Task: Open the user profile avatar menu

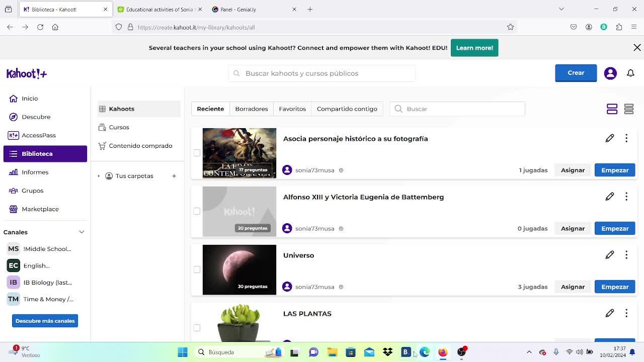Action: [610, 73]
